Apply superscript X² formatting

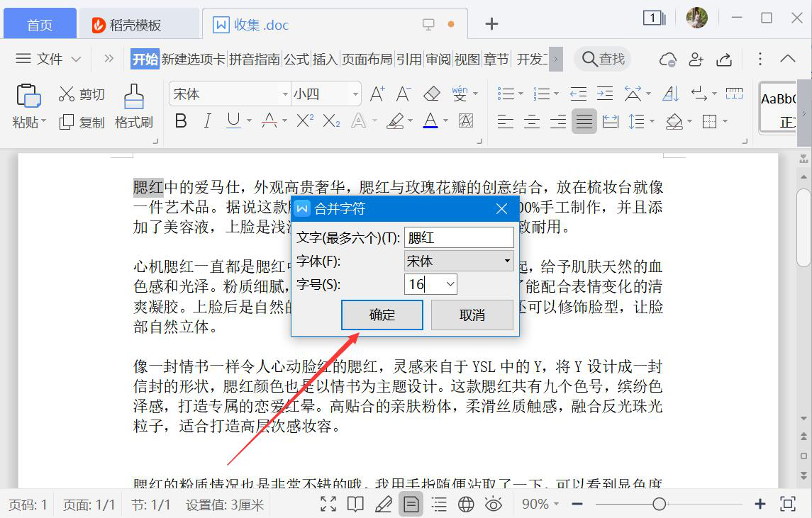[305, 121]
